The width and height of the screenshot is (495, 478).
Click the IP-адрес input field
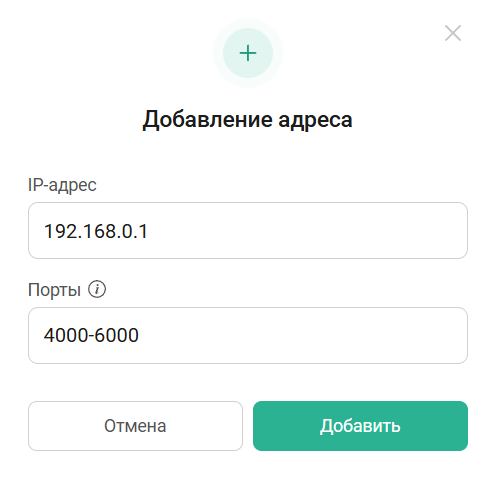click(248, 230)
